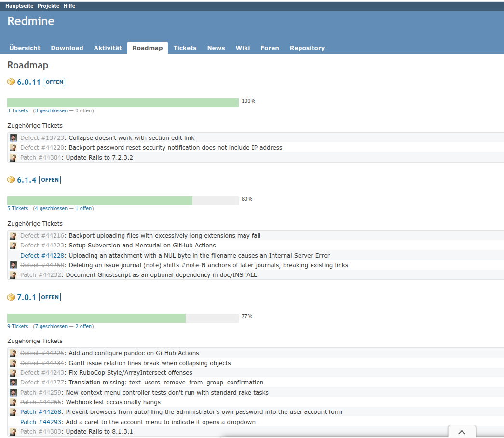Image resolution: width=504 pixels, height=438 pixels.
Task: Click the assignee avatar for Defect #44216
Action: (13, 236)
